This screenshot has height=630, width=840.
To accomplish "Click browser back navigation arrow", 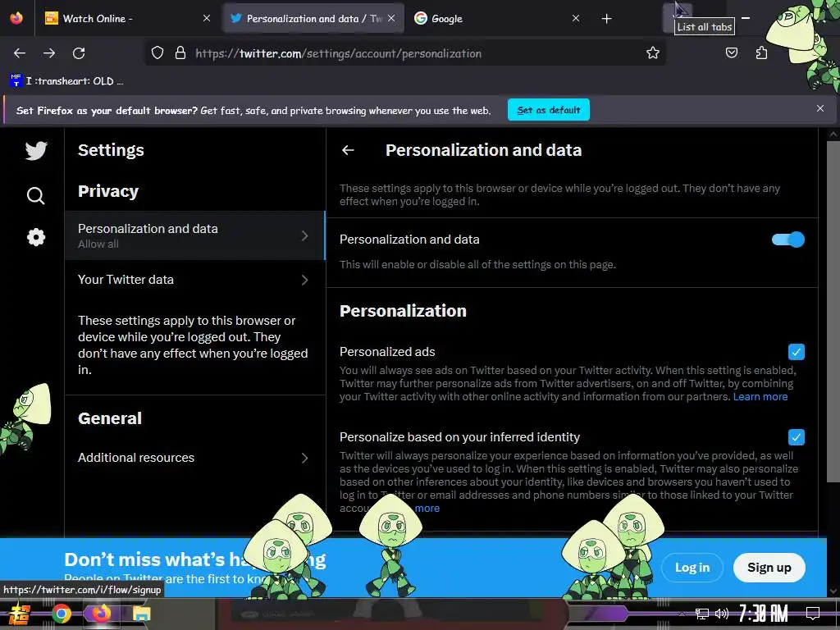I will point(20,53).
